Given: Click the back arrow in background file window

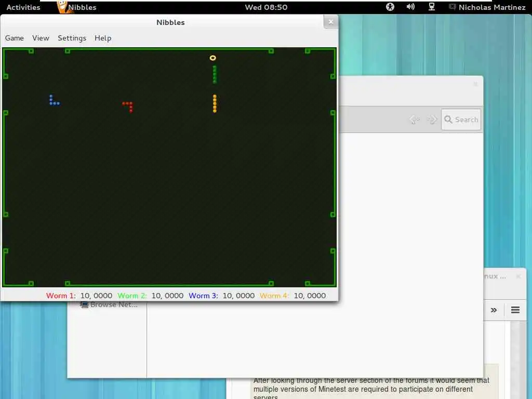Looking at the screenshot, I should [414, 119].
